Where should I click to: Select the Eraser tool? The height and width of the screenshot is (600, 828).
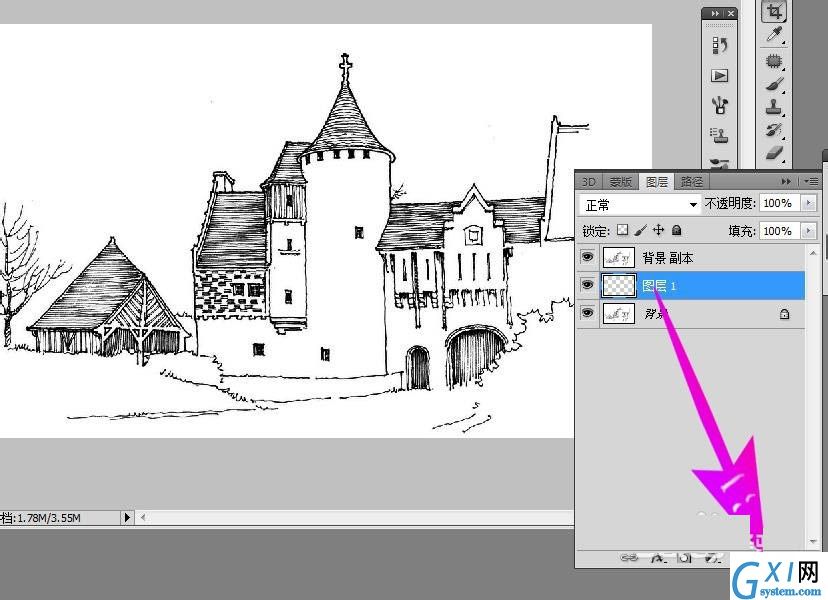point(774,153)
